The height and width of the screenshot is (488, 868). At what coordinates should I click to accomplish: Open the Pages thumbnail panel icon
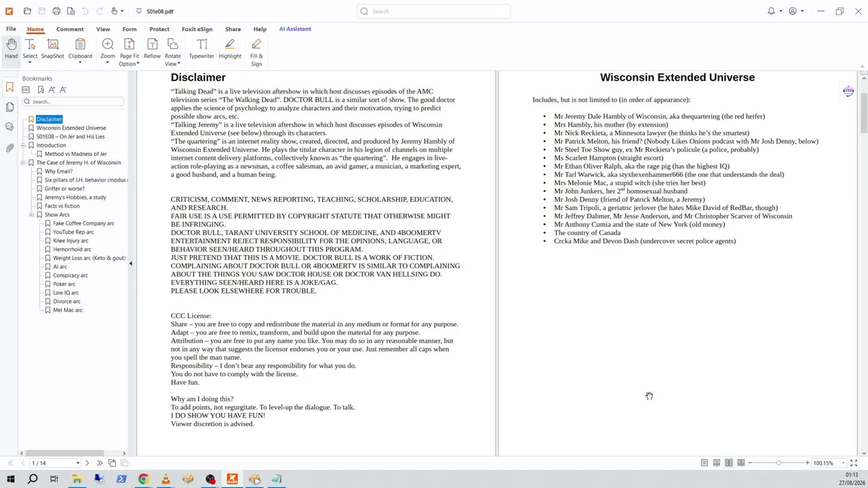point(9,107)
